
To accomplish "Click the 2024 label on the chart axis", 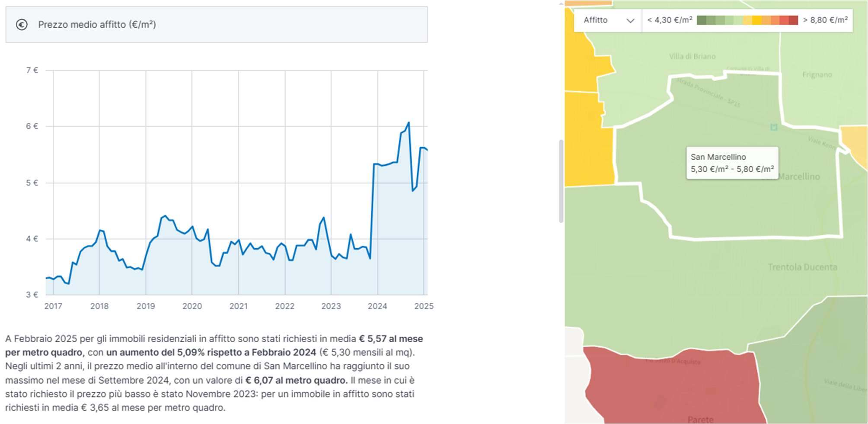I will (377, 306).
